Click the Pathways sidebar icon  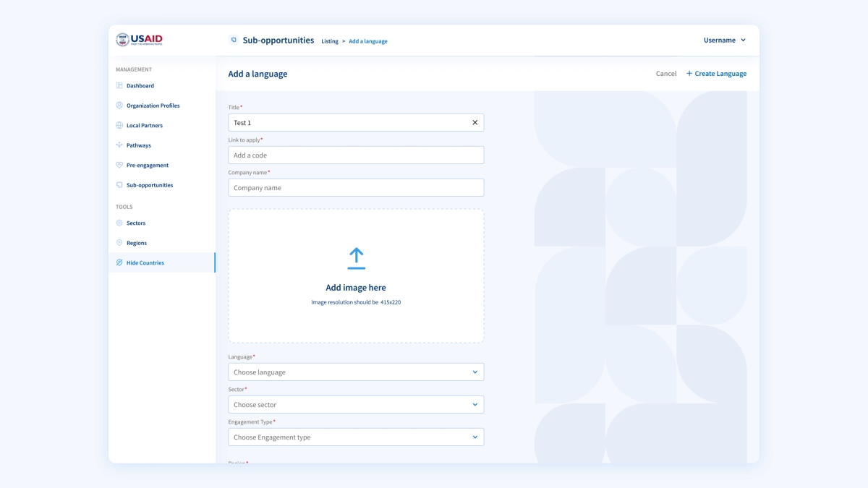[119, 145]
